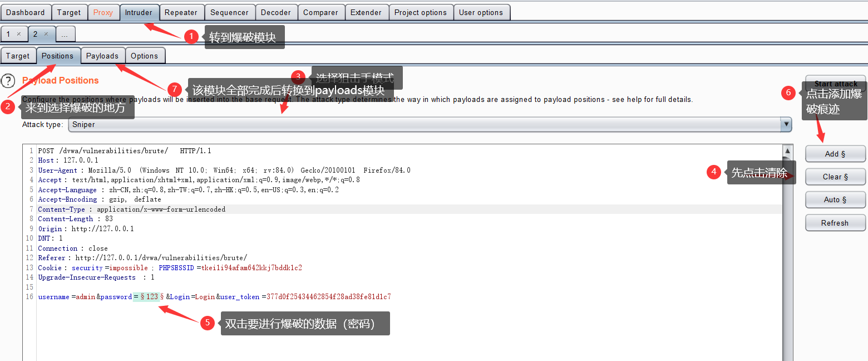The image size is (868, 361).
Task: Click username=admin in the request body
Action: [x=67, y=297]
